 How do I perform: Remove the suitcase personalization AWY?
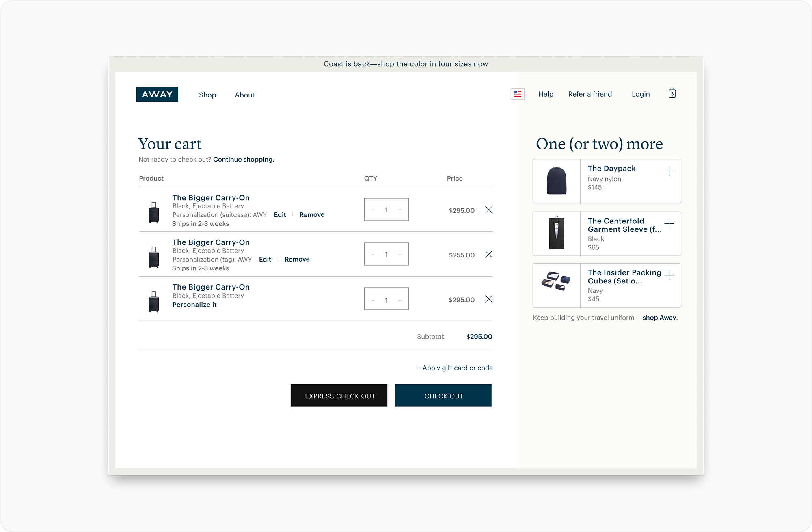coord(312,214)
